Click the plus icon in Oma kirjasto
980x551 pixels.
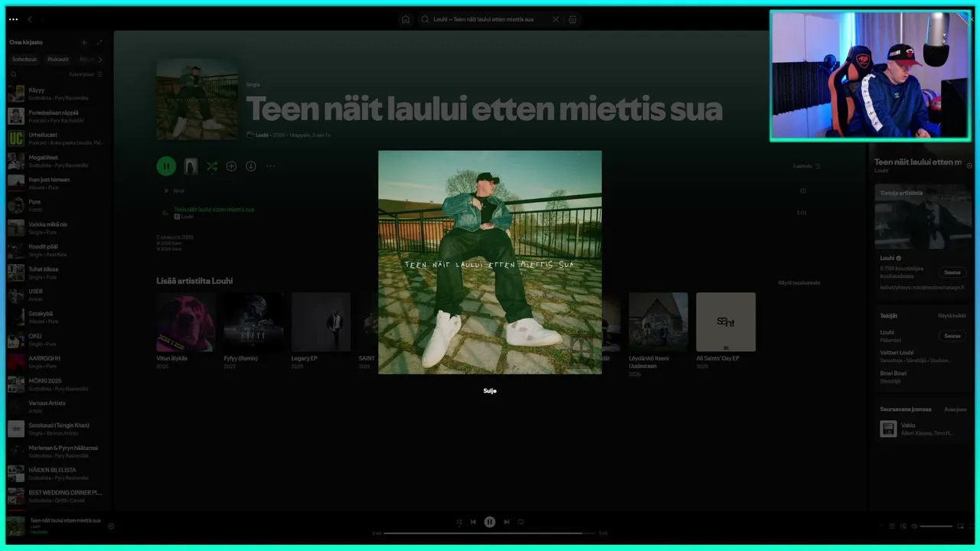(x=84, y=42)
